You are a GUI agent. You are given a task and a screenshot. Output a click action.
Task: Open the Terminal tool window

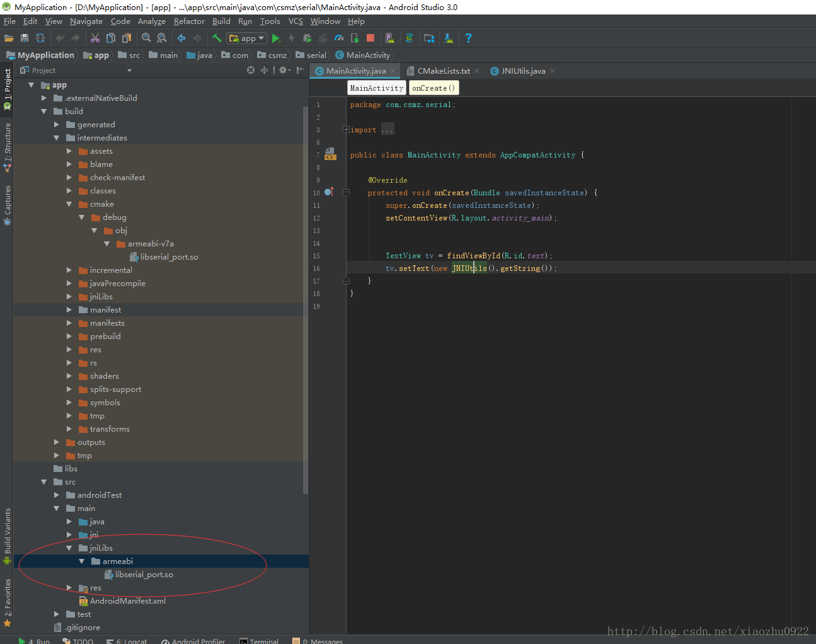[259, 641]
